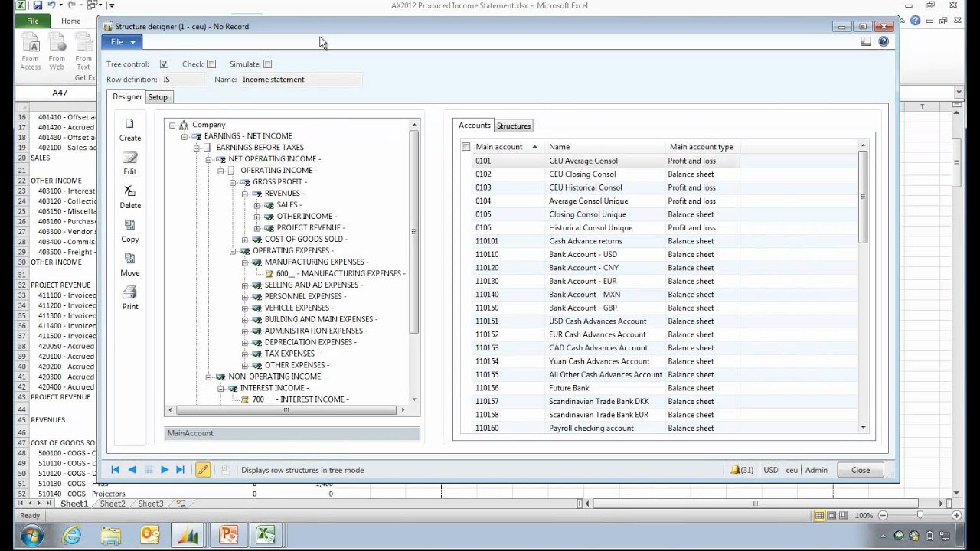This screenshot has width=980, height=551.
Task: Select the Designer tab
Action: [127, 96]
